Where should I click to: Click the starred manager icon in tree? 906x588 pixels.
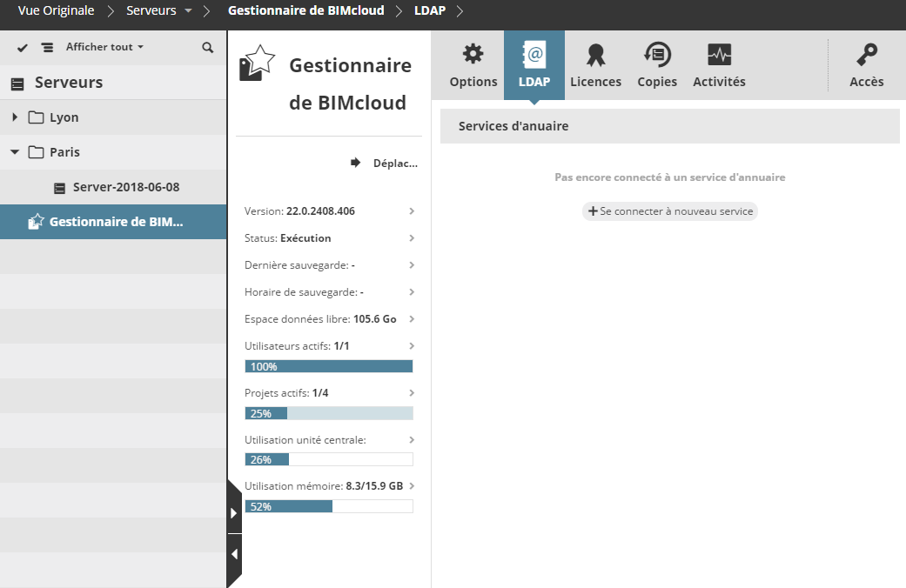coord(36,221)
